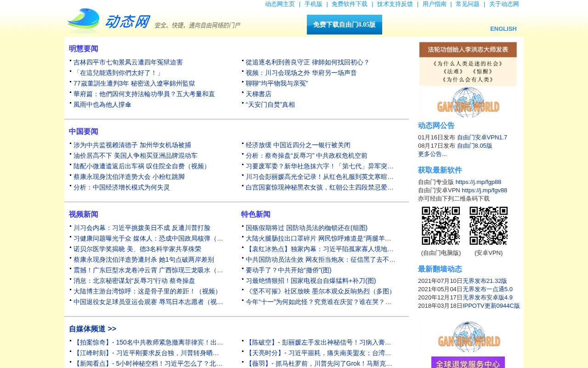Open 无界发布安卓版4.9 link
Viewport: 588px width, 368px height.
pos(487,298)
